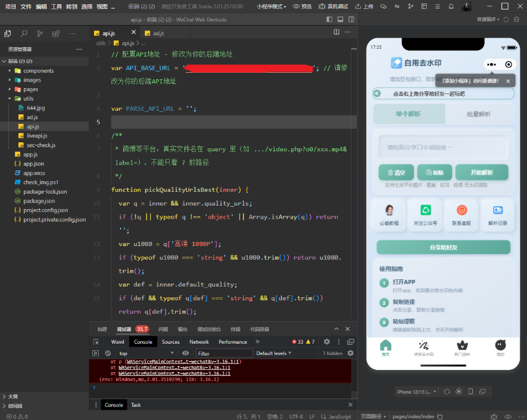
Task: Collapse the 前端 (2) (2) project root
Action: [x=4, y=61]
